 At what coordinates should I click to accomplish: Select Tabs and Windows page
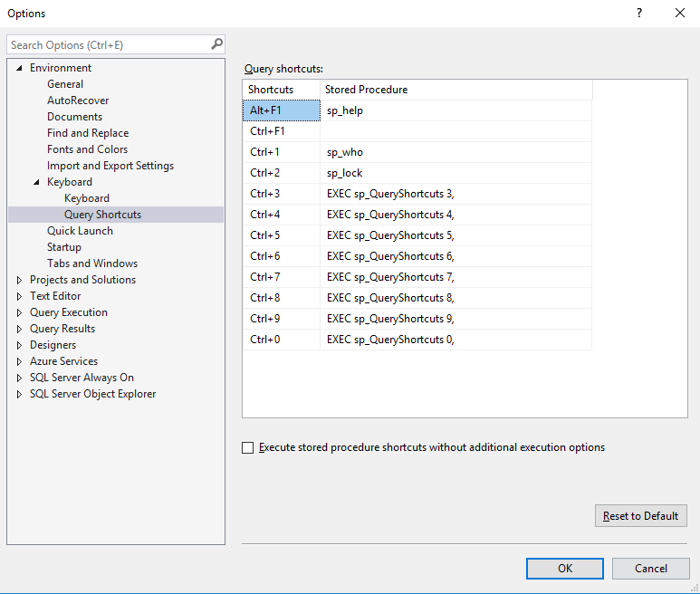(92, 263)
